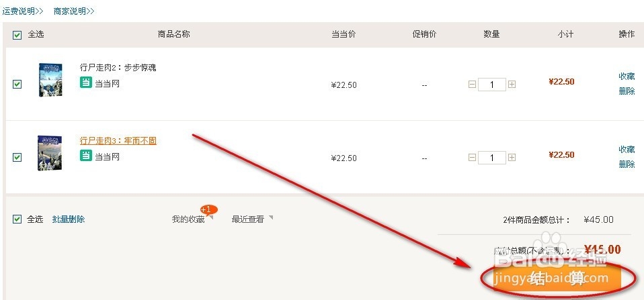This screenshot has width=644, height=300.
Task: Decrease quantity of 行尸走肉3 with minus icon
Action: pyautogui.click(x=473, y=157)
